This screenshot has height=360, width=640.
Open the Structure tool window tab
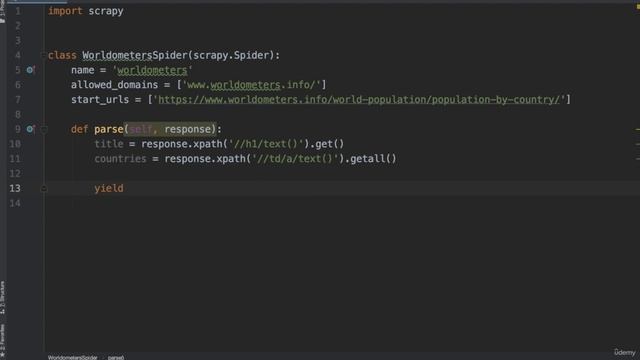point(2,298)
